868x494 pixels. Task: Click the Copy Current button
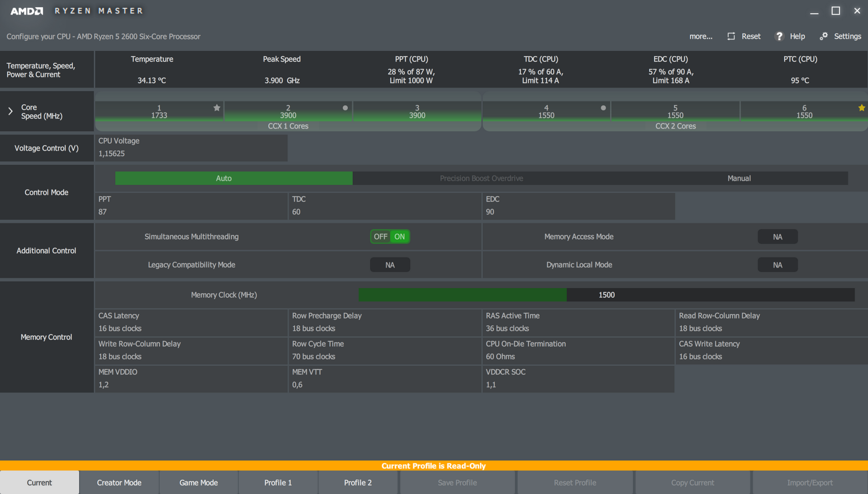pos(692,483)
